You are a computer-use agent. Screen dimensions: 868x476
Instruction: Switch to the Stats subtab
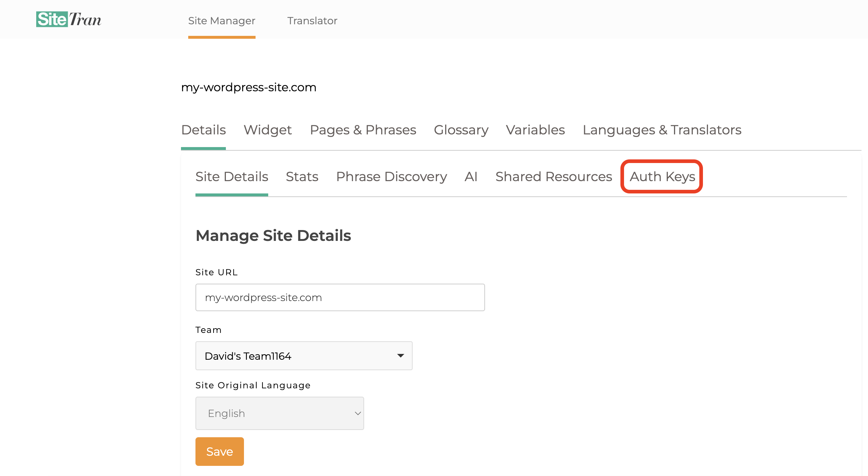click(x=302, y=176)
